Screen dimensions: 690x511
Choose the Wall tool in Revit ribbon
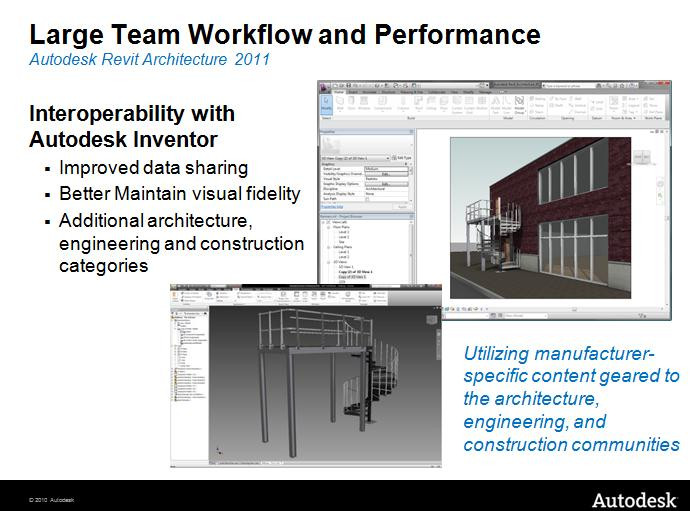coord(340,103)
